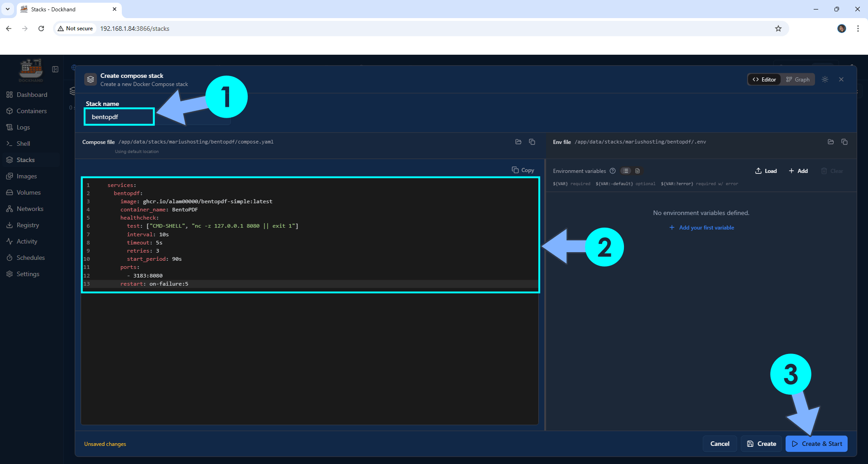Copy the compose file path
This screenshot has height=464, width=868.
(532, 142)
